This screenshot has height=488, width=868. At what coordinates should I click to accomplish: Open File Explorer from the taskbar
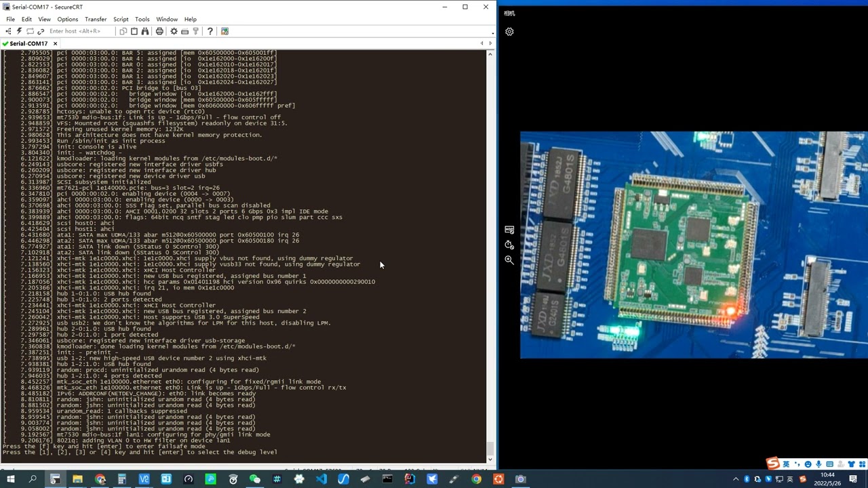click(77, 479)
